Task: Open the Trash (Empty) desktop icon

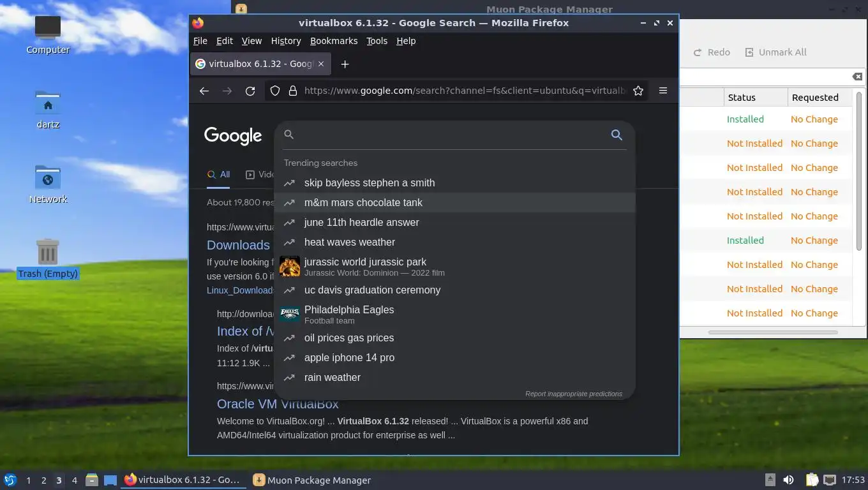Action: click(x=48, y=258)
